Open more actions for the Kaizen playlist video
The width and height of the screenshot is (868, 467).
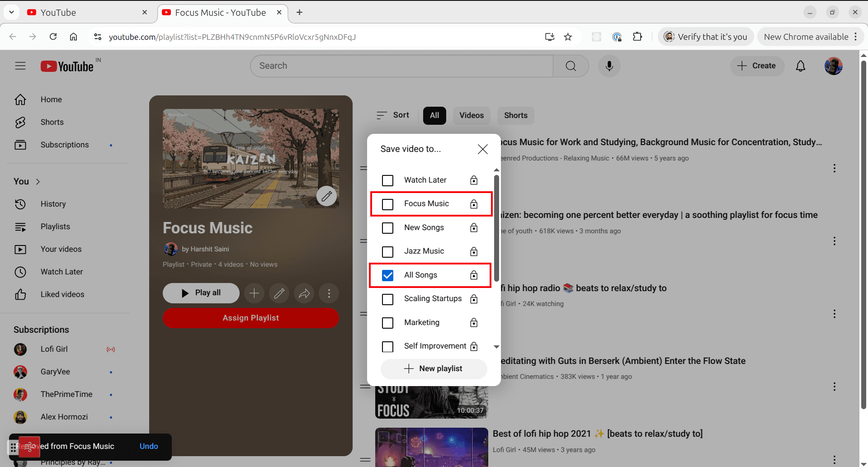835,241
